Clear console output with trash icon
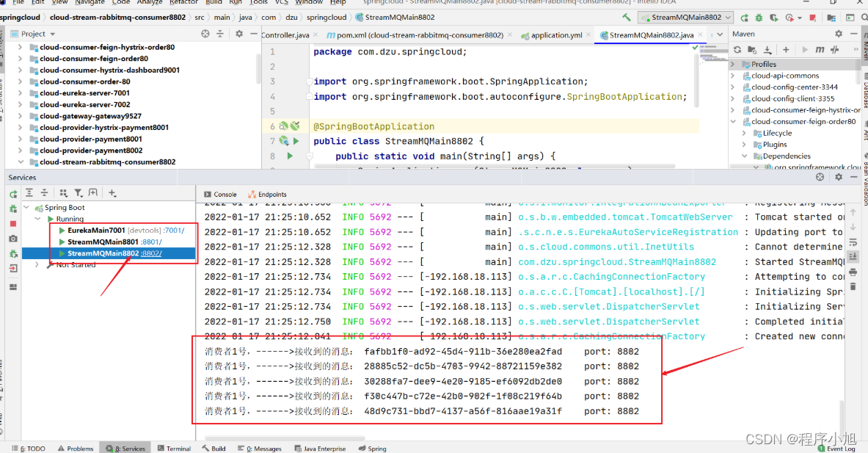Viewport: 868px width, 453px height. pyautogui.click(x=853, y=287)
